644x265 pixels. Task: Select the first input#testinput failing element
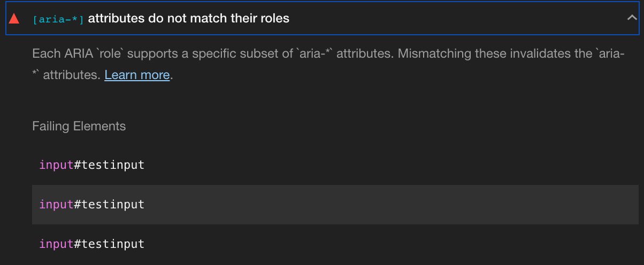coord(92,165)
